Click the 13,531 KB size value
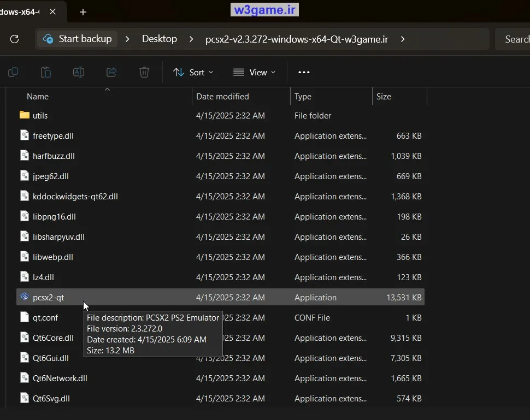 [404, 297]
